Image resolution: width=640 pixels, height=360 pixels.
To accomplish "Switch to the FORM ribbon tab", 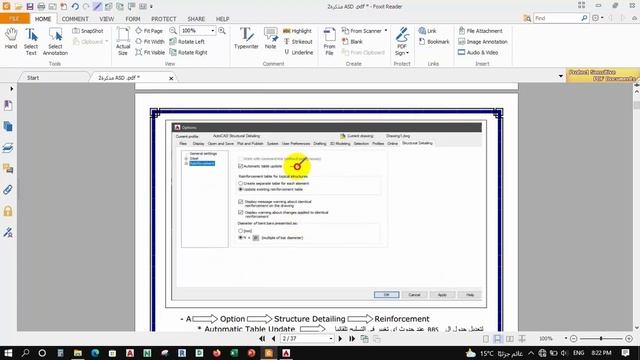I will (133, 19).
